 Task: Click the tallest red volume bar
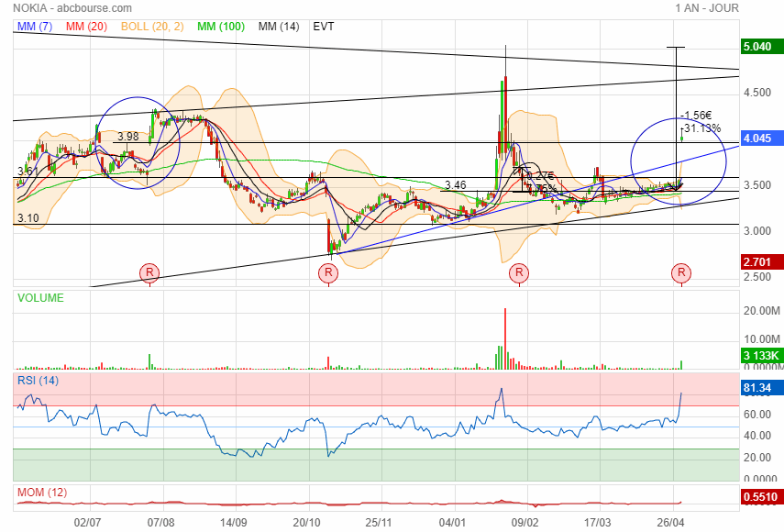505,339
